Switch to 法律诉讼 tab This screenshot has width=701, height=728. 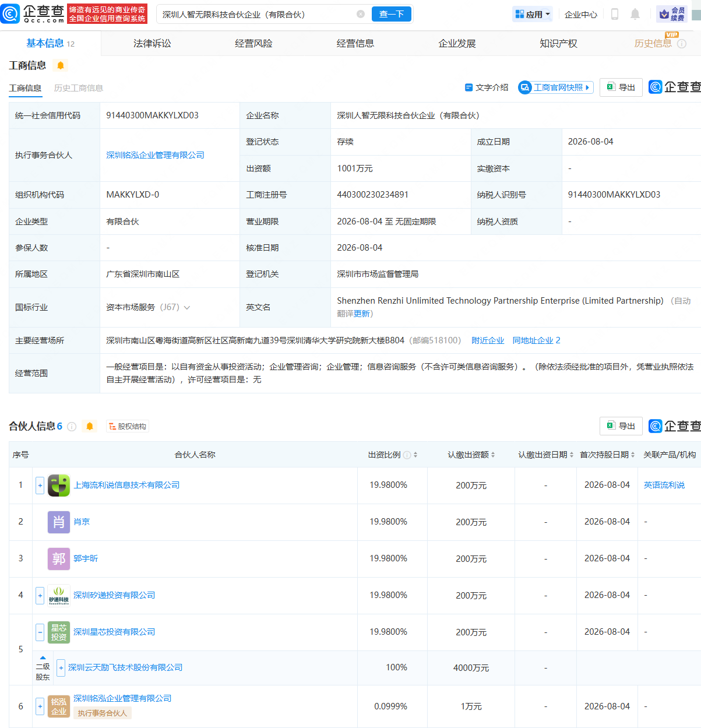click(152, 43)
